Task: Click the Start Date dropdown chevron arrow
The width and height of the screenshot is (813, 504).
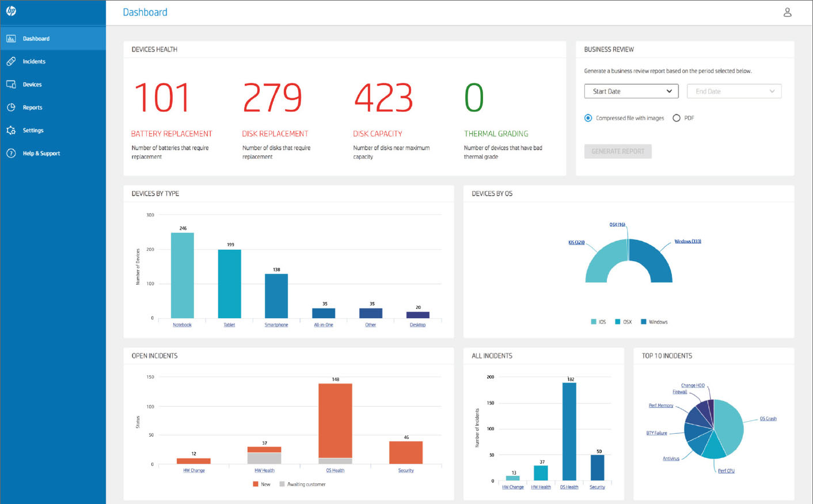Action: click(669, 91)
